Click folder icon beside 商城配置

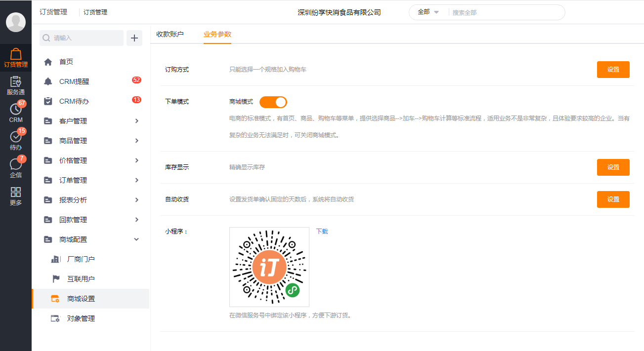pyautogui.click(x=48, y=239)
